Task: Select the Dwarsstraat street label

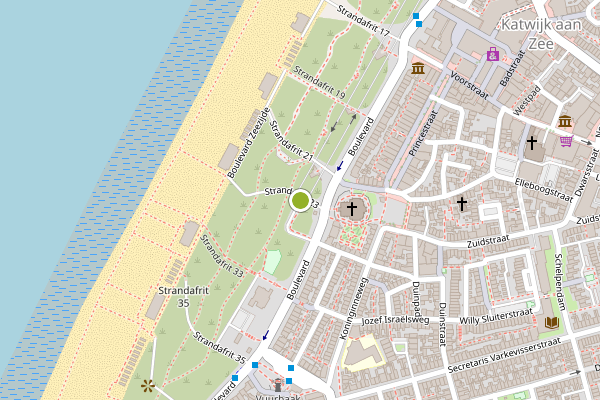Action: click(585, 173)
